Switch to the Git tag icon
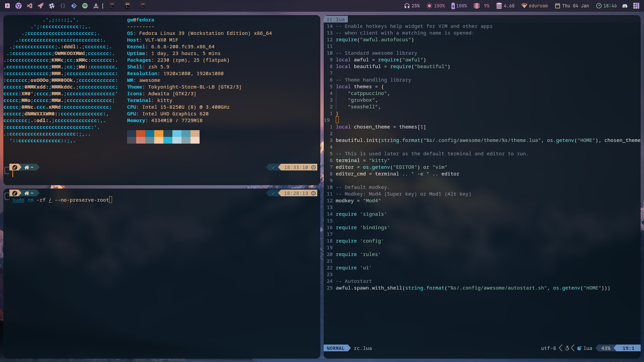The image size is (644, 362). (x=74, y=6)
